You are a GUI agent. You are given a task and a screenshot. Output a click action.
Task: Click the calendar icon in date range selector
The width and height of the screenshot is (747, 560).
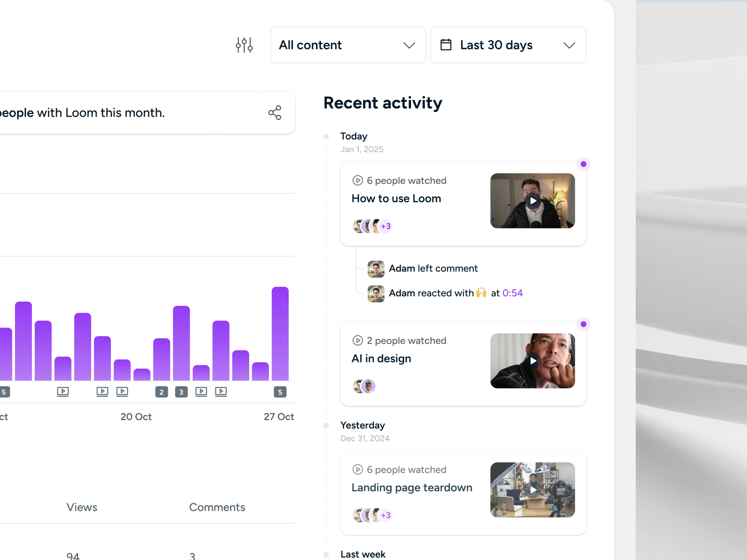pos(446,45)
